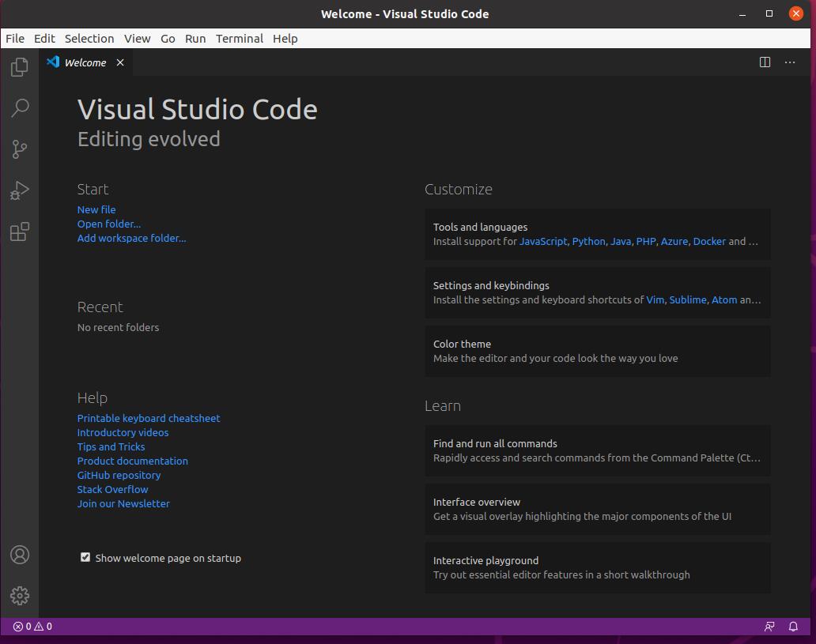Close the Welcome tab

pyautogui.click(x=120, y=62)
